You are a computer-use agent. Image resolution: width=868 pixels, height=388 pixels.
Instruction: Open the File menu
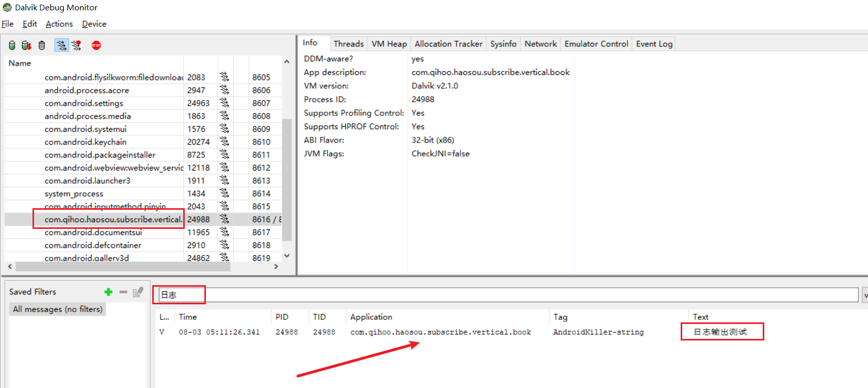[8, 24]
